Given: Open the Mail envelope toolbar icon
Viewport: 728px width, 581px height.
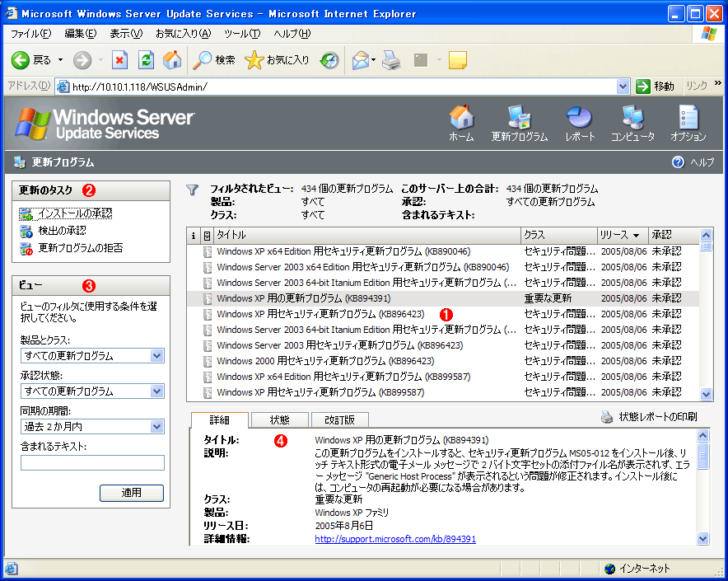Looking at the screenshot, I should click(x=360, y=60).
